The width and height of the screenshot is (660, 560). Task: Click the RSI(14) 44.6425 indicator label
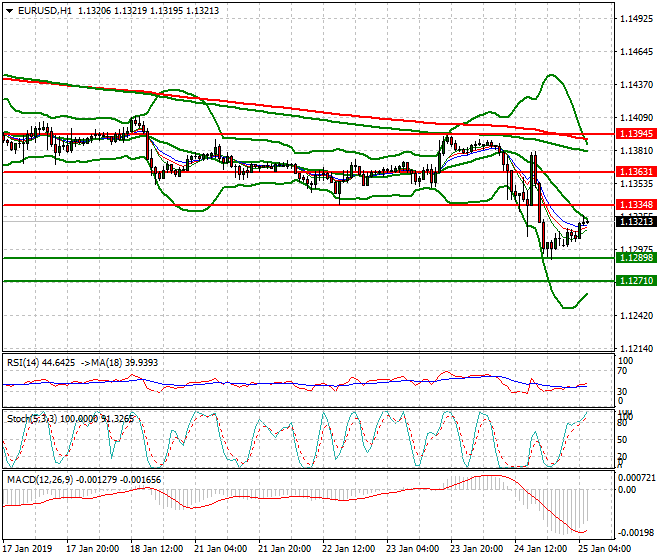point(41,363)
